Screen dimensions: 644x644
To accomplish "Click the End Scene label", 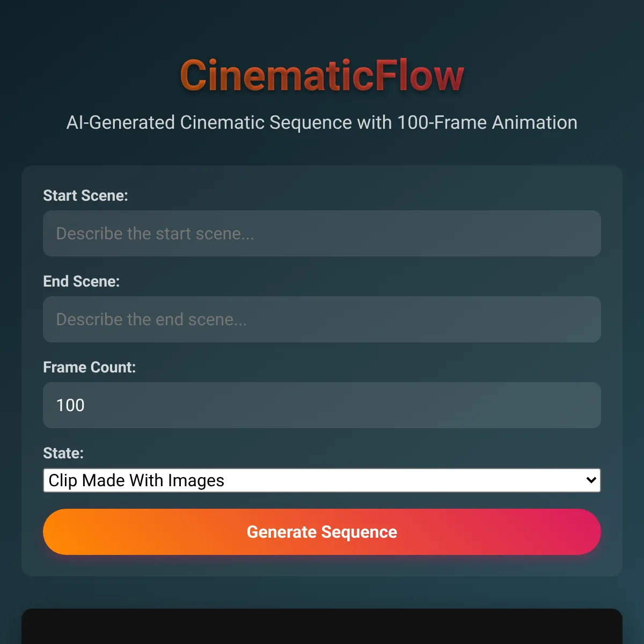I will [x=81, y=281].
